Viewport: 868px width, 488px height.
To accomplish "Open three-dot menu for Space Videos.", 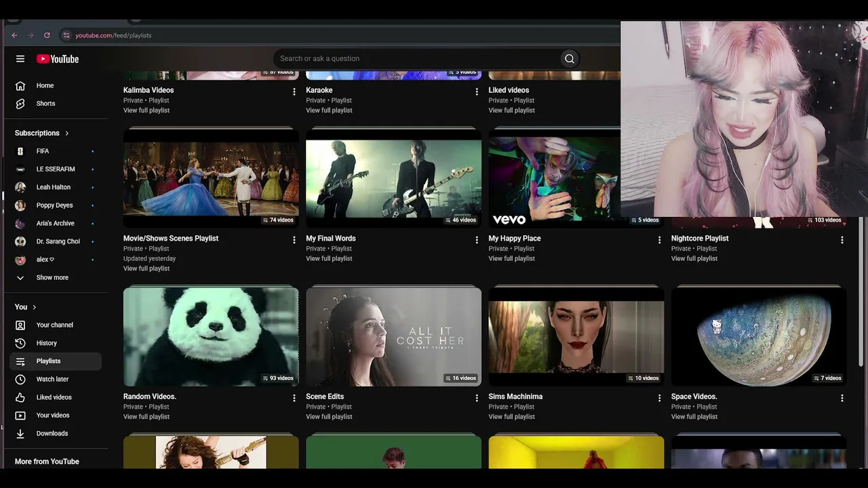I will 842,399.
